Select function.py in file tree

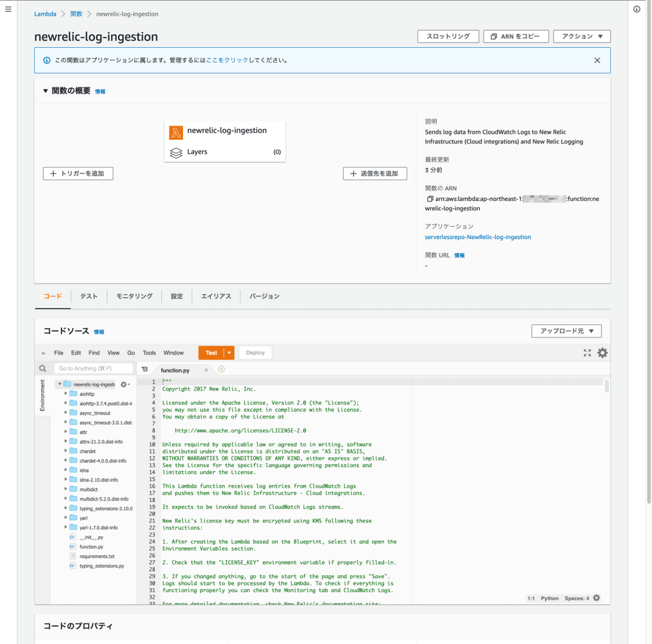tap(91, 547)
